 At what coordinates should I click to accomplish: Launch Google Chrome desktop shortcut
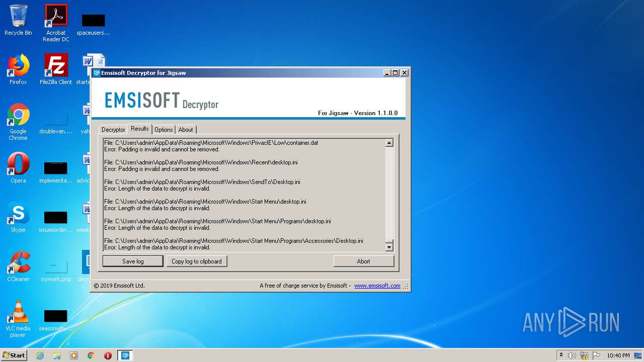tap(18, 122)
